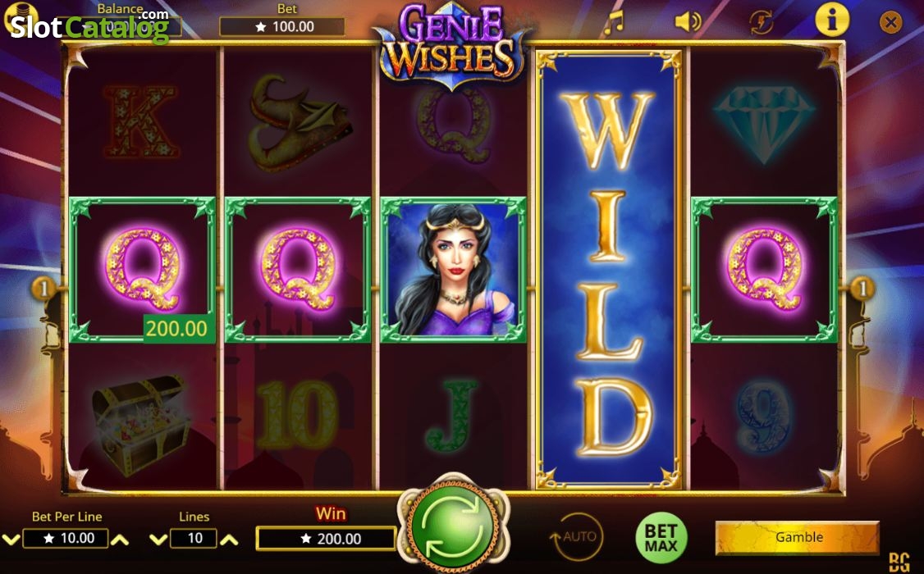Click the coin stack balance icon
Viewport: 924px width, 574px height.
pos(20,18)
